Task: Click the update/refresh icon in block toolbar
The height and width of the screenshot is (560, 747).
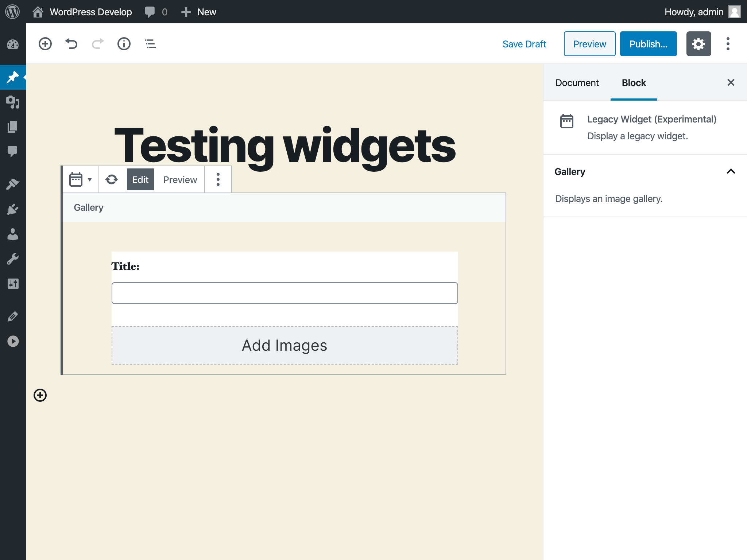Action: (112, 179)
